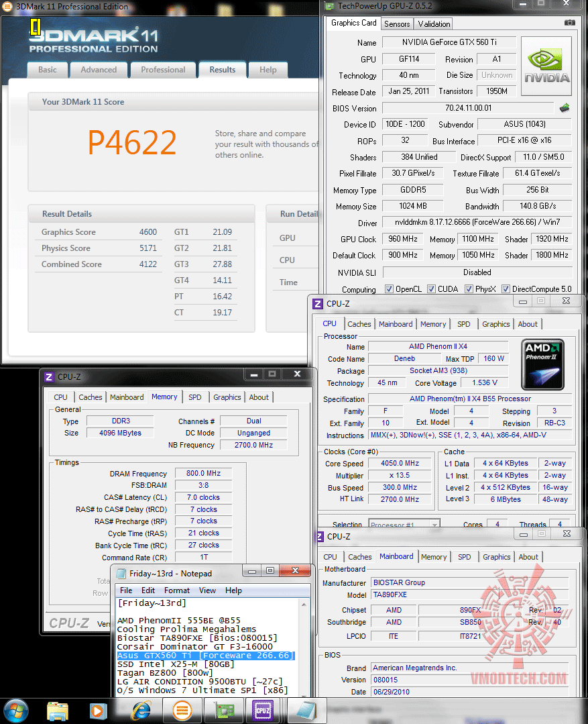588x724 pixels.
Task: Toggle OpenCL checkbox in GPU-Z
Action: click(389, 289)
